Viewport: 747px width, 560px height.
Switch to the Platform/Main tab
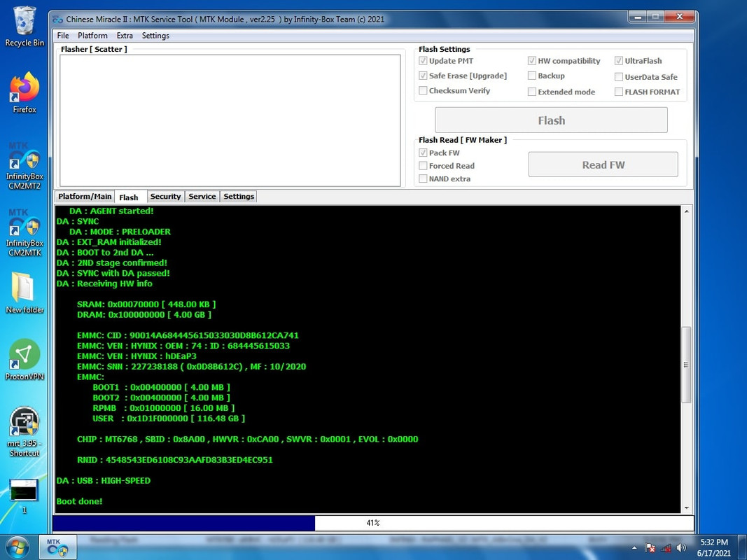85,196
